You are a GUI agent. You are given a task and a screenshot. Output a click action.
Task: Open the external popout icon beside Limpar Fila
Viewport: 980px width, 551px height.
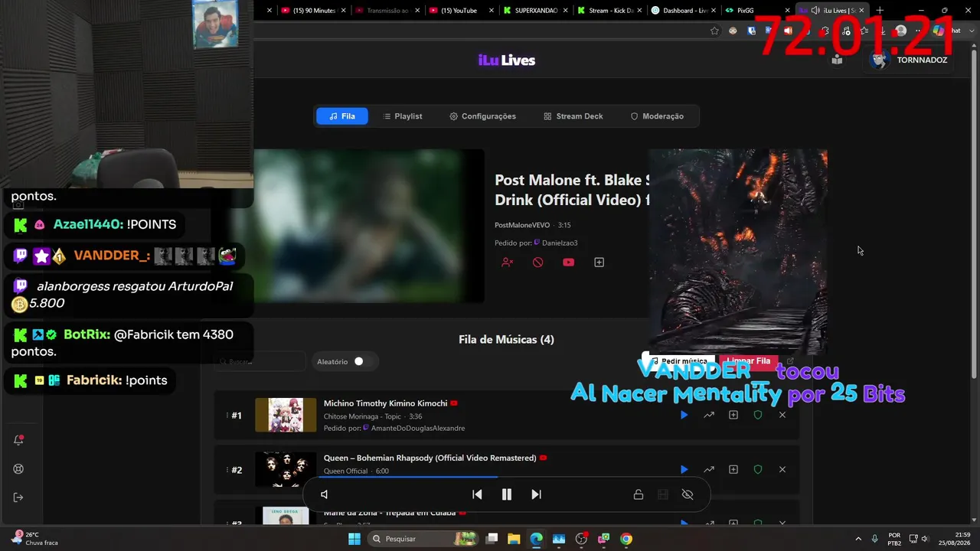(x=790, y=361)
